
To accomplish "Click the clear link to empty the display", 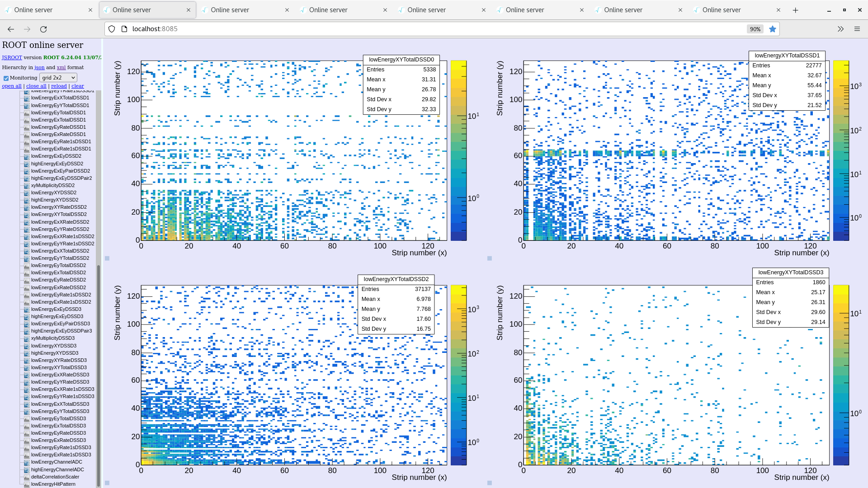I will click(x=77, y=86).
